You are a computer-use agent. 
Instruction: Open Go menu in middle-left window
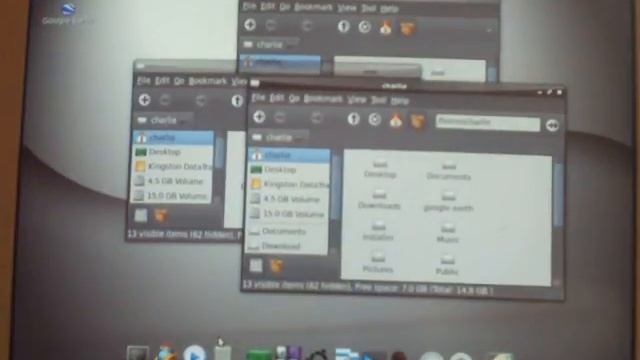(x=179, y=81)
